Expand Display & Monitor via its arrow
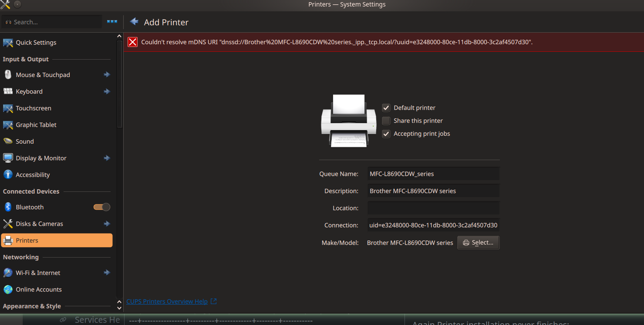 (x=107, y=158)
